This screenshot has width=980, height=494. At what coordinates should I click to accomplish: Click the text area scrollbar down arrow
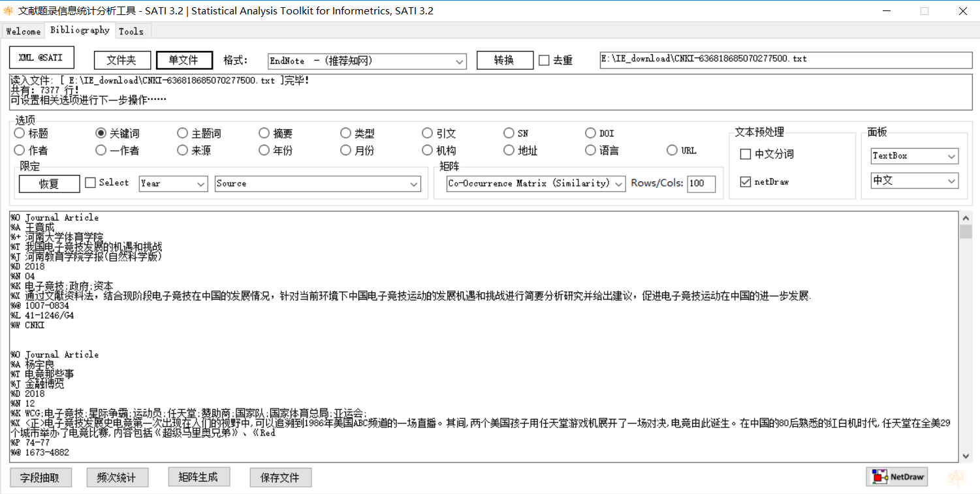pyautogui.click(x=966, y=455)
